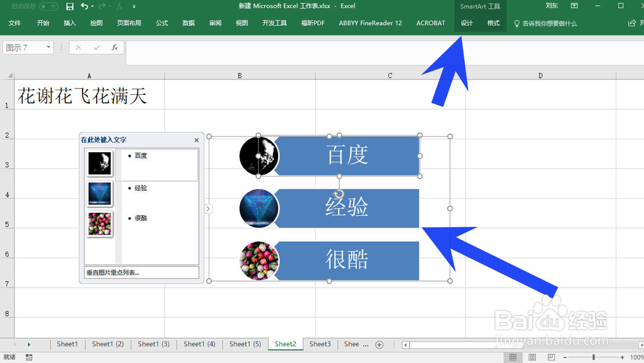The height and width of the screenshot is (363, 644).
Task: Click the formula bar Cancel X icon
Action: (78, 48)
